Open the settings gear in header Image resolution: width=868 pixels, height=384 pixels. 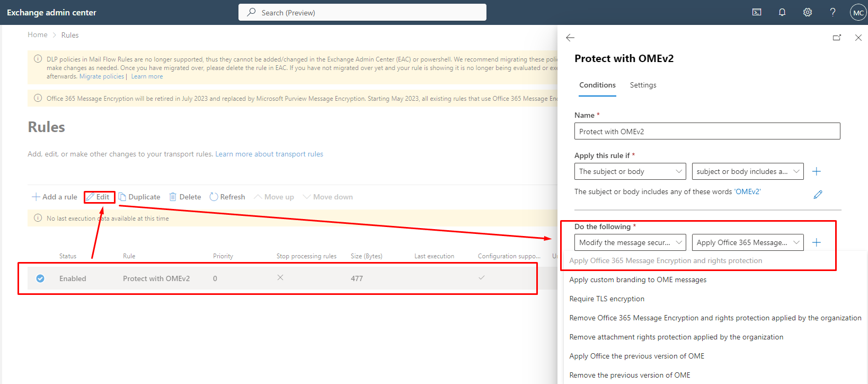pos(808,12)
